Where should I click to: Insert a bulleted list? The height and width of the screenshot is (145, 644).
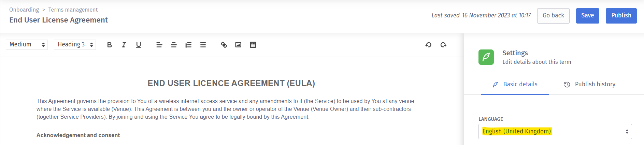[x=203, y=45]
